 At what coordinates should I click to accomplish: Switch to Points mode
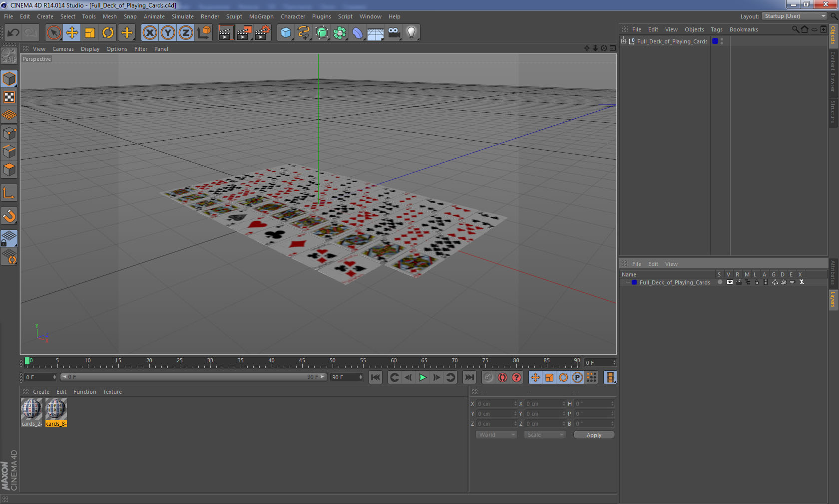point(9,134)
